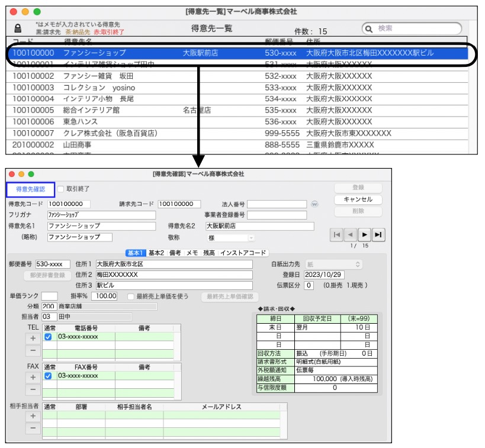Remove a row with FAX minus button
485x448 pixels.
coord(33,389)
